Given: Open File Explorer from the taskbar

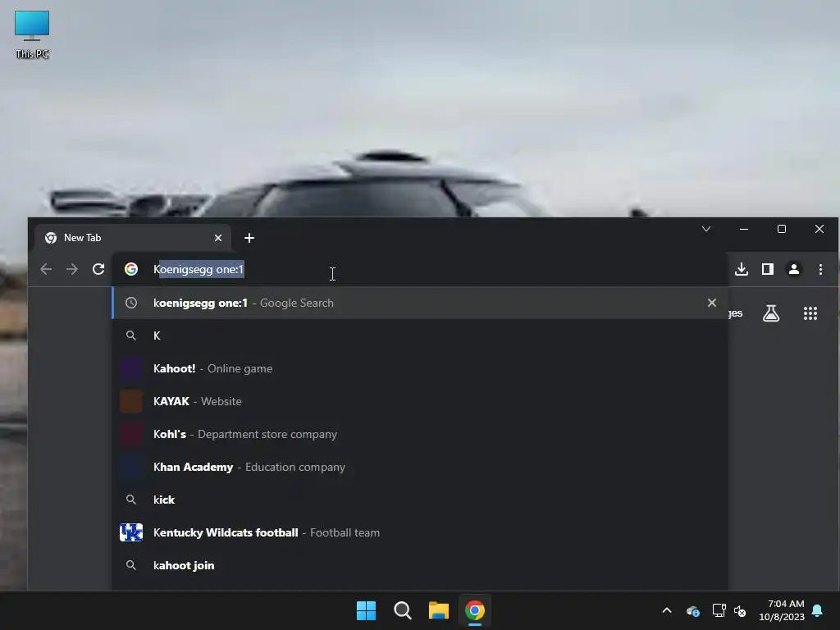Looking at the screenshot, I should (438, 610).
